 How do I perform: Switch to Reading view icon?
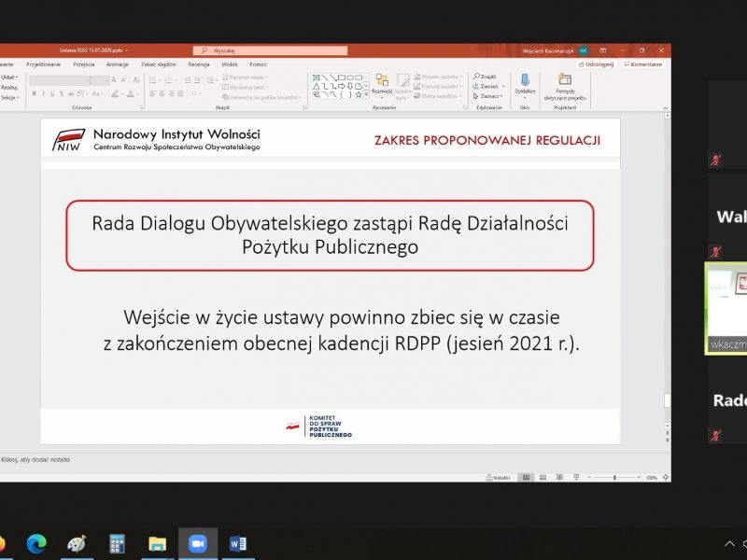559,477
